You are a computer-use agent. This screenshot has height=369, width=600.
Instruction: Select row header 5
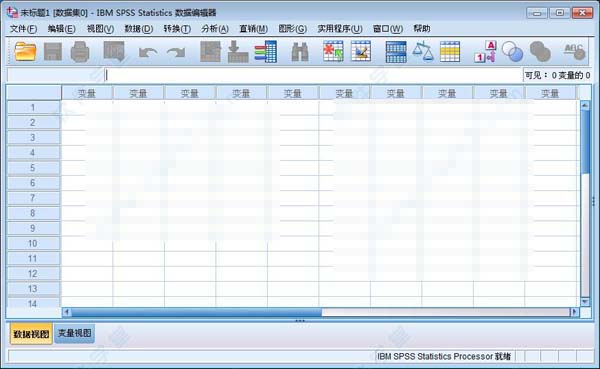pos(34,168)
